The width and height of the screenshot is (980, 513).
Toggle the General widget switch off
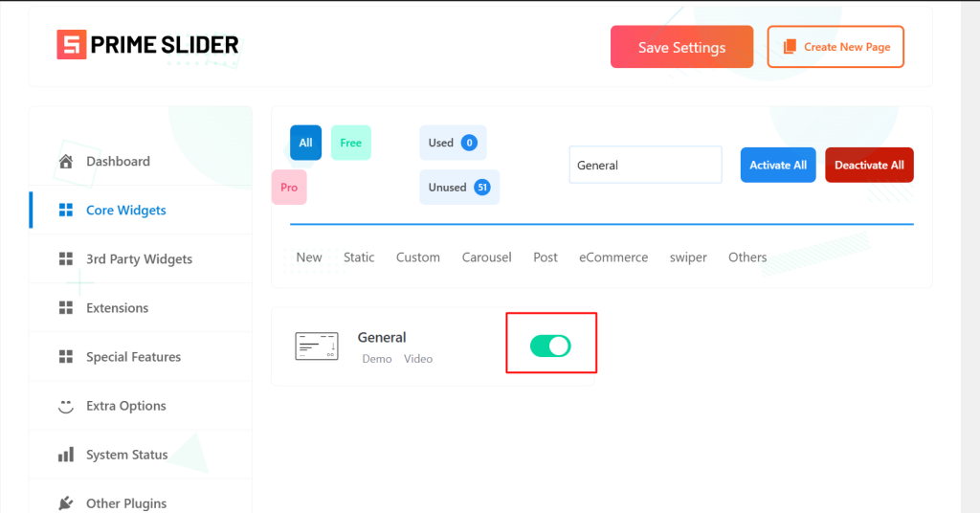pos(550,346)
